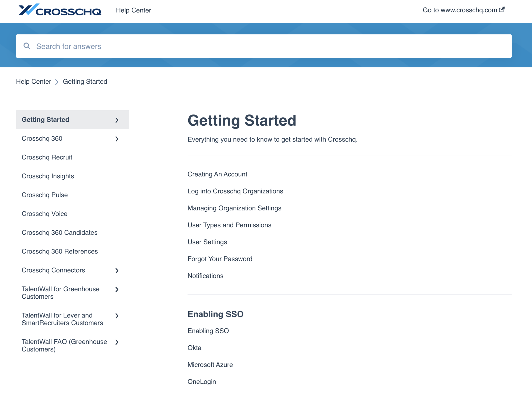
Task: Open the Forgot Your Password article
Action: [220, 259]
